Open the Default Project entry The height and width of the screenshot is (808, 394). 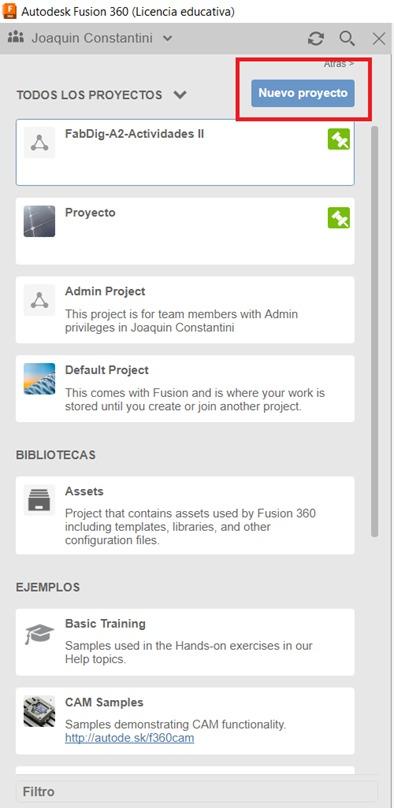coord(185,389)
